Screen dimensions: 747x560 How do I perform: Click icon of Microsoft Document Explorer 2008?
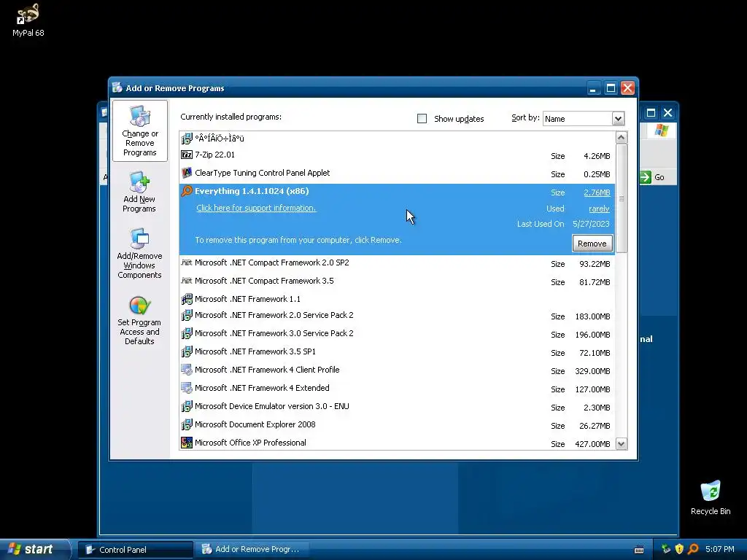pyautogui.click(x=187, y=424)
